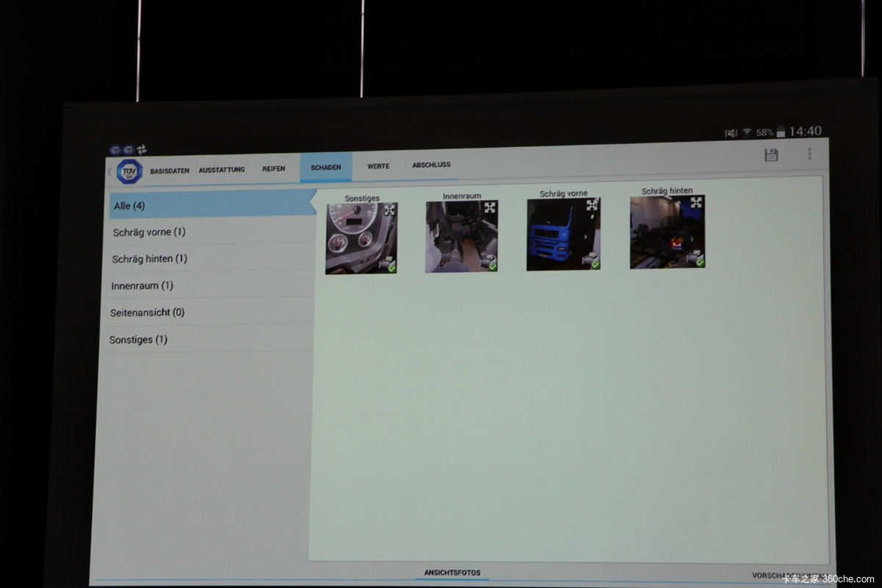Expand the Schräg hinten photo to fullscreen
Image resolution: width=882 pixels, height=588 pixels.
point(696,202)
